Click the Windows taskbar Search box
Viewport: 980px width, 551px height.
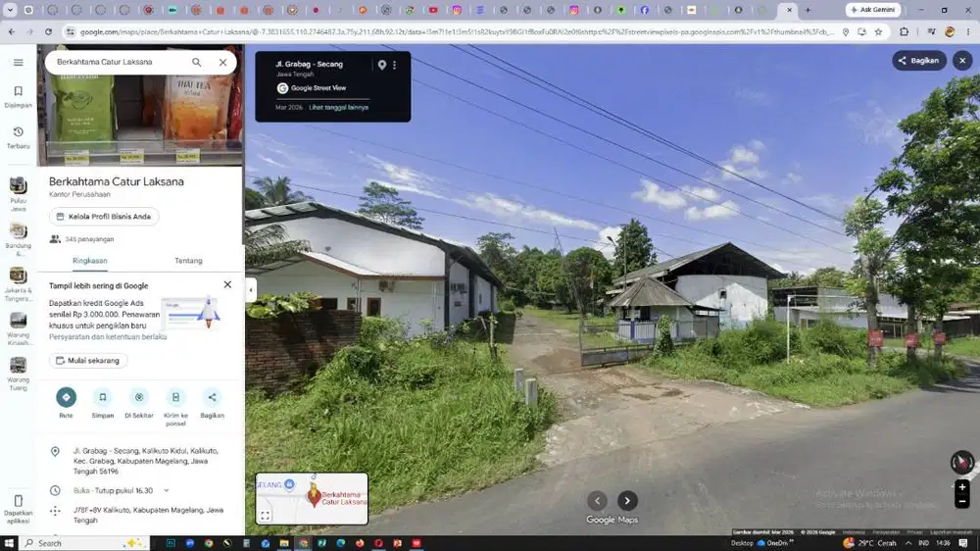(84, 543)
